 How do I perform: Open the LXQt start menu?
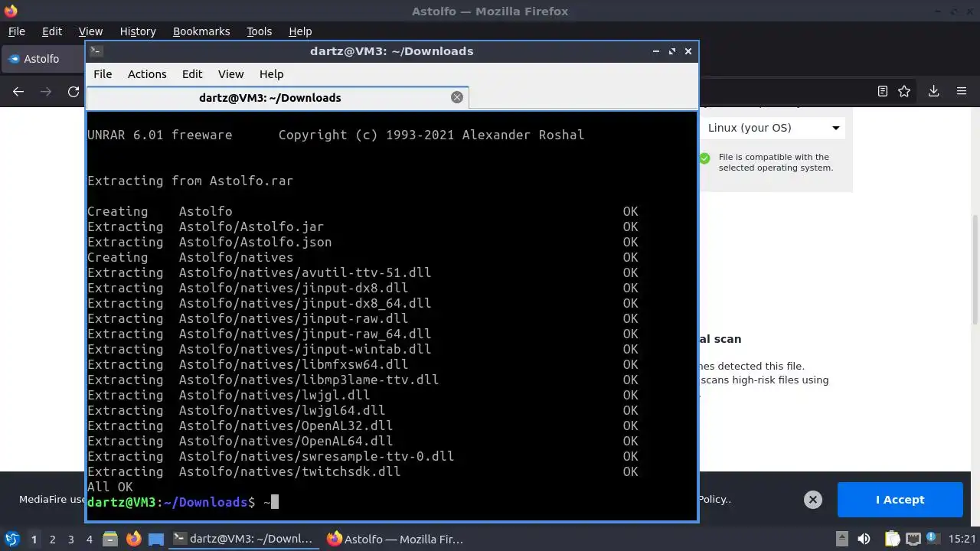pos(12,539)
